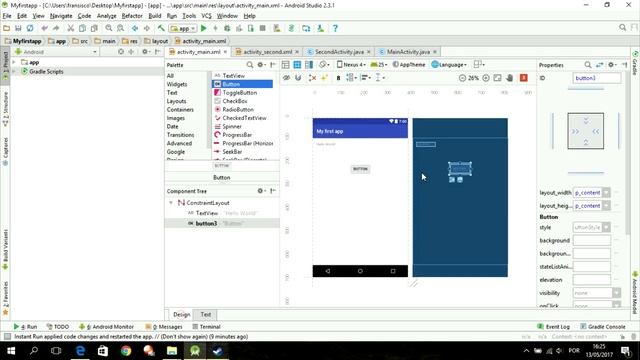Screen dimensions: 640x360
Task: Select Design surface view icon
Action: (x=285, y=64)
